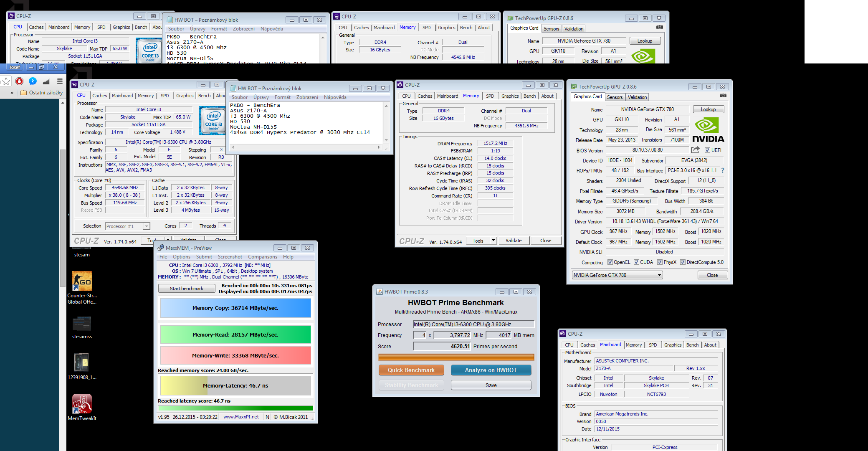Open Screenshot menu in MaxxMEM
Screen dimensions: 868x451
(230, 257)
